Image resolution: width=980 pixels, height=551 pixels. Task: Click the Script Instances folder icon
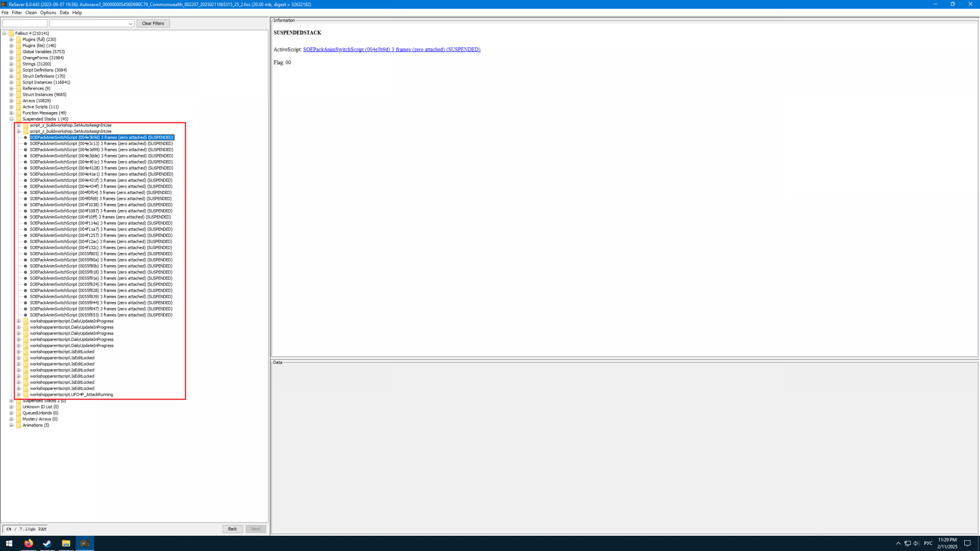tap(18, 82)
